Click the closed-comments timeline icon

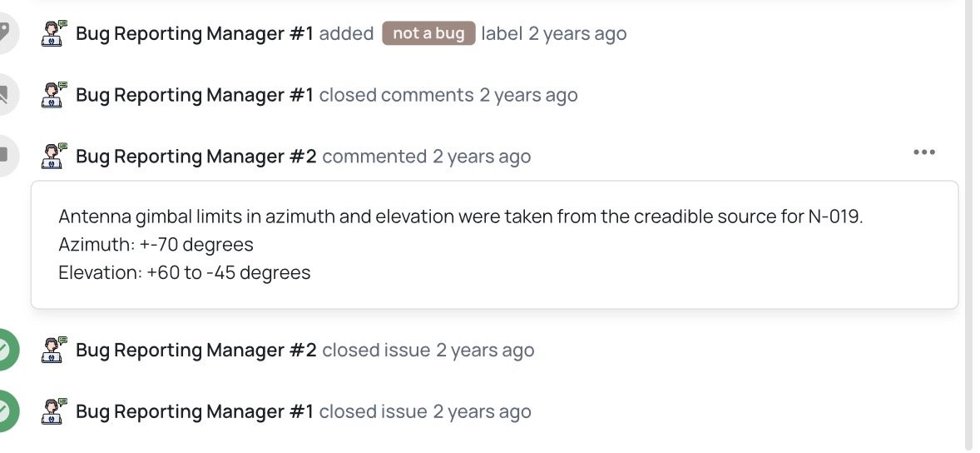(4, 95)
